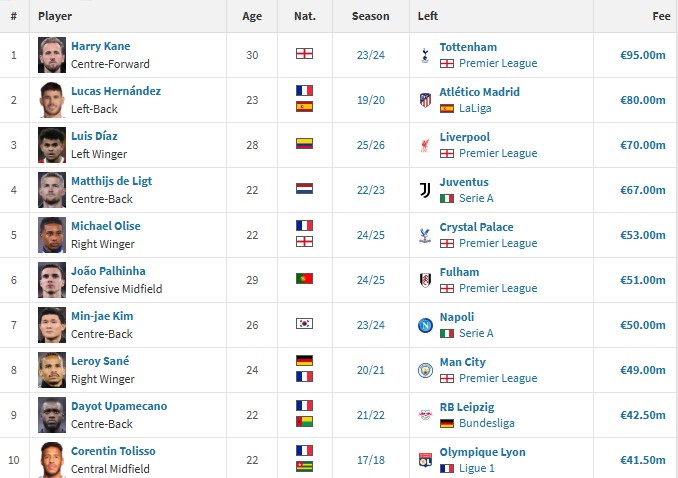Click the Tottenham club crest icon
Image resolution: width=678 pixels, height=478 pixels.
(425, 55)
